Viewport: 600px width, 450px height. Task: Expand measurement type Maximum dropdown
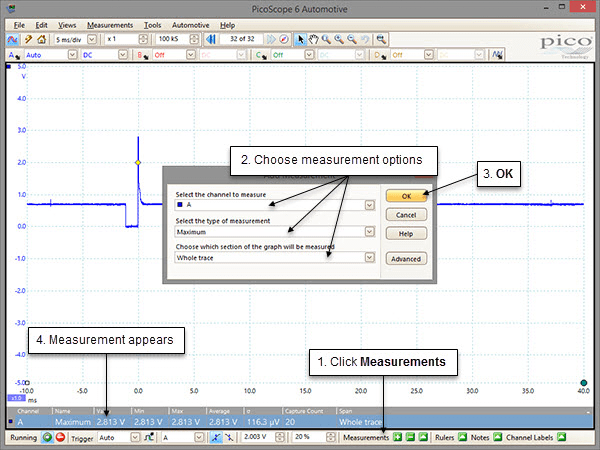(369, 232)
